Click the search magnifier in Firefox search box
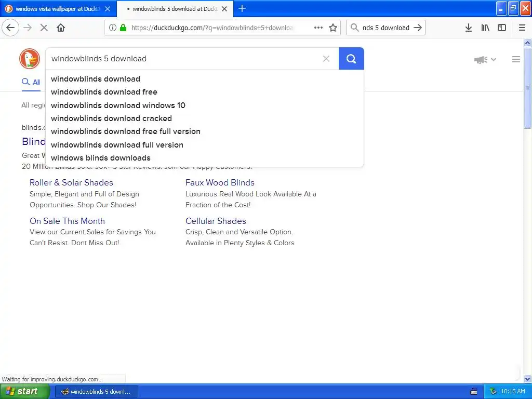 [354, 28]
